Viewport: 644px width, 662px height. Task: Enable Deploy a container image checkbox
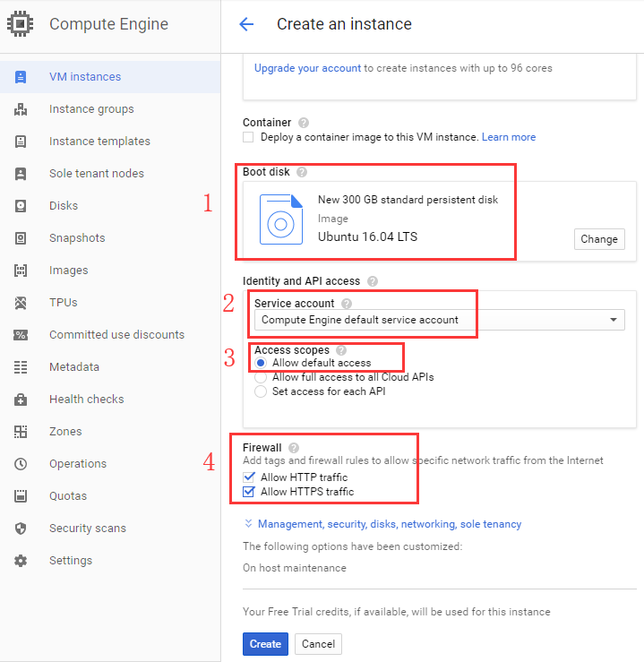click(248, 137)
